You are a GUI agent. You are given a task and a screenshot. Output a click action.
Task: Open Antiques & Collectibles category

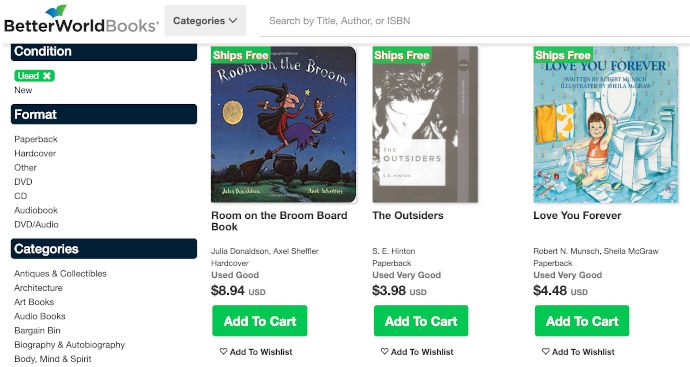[x=60, y=274]
